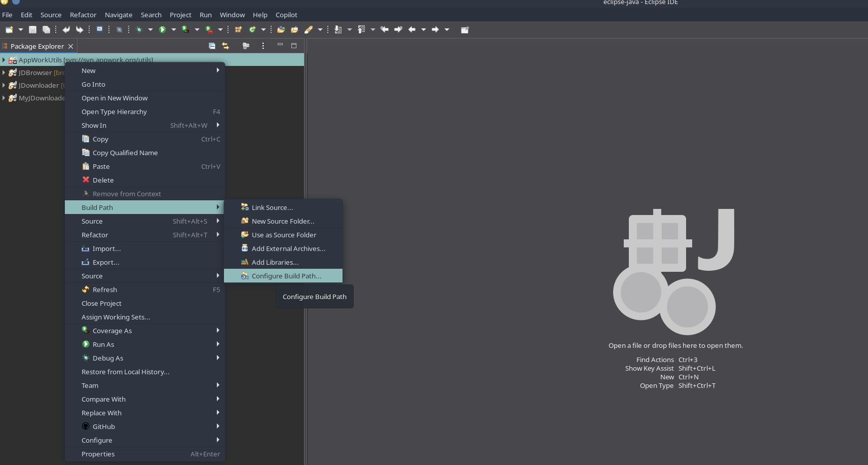Click Add External Archives... entry

click(283, 248)
